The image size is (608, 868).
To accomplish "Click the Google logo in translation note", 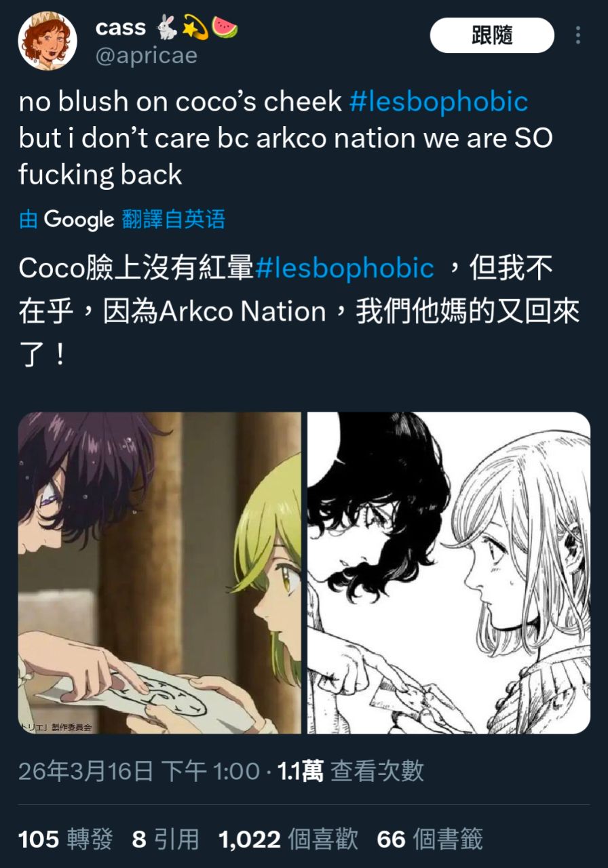I will 79,220.
